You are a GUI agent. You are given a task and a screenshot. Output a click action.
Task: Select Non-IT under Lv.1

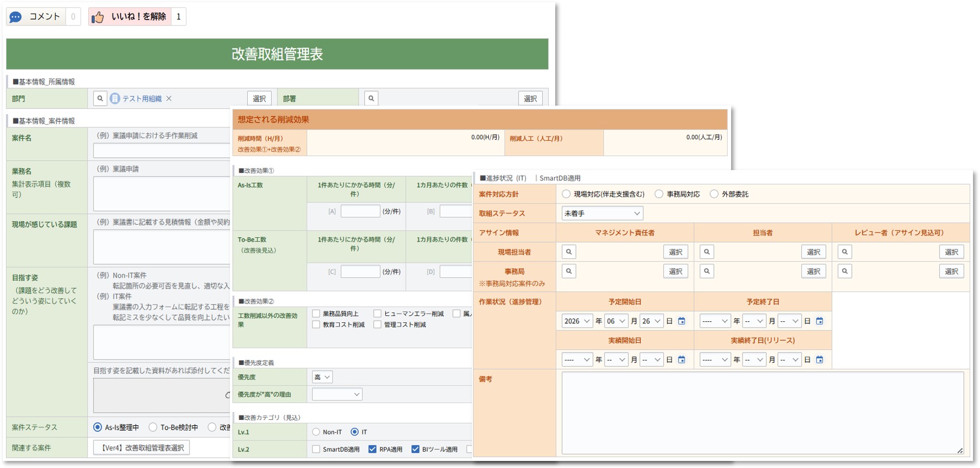[x=316, y=432]
